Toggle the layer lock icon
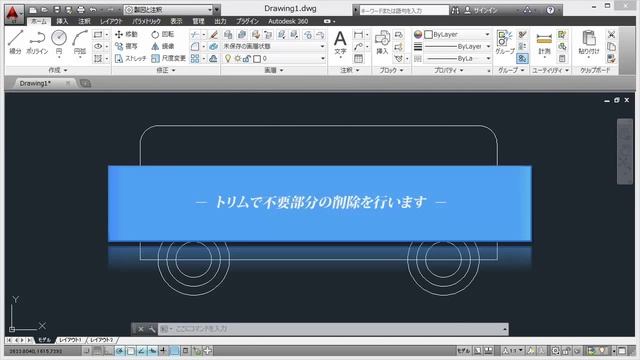Viewport: 640px width, 360px height. [x=247, y=59]
